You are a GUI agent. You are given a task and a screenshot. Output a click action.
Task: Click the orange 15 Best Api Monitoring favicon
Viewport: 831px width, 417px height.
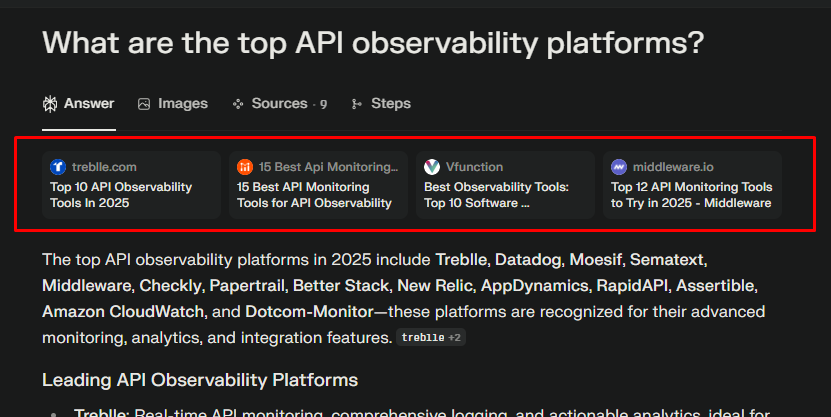[245, 167]
